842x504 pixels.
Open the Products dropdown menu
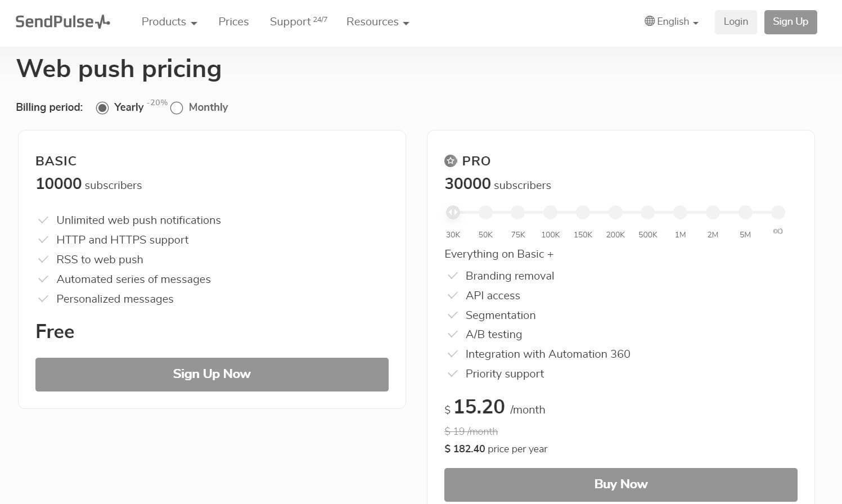tap(169, 22)
